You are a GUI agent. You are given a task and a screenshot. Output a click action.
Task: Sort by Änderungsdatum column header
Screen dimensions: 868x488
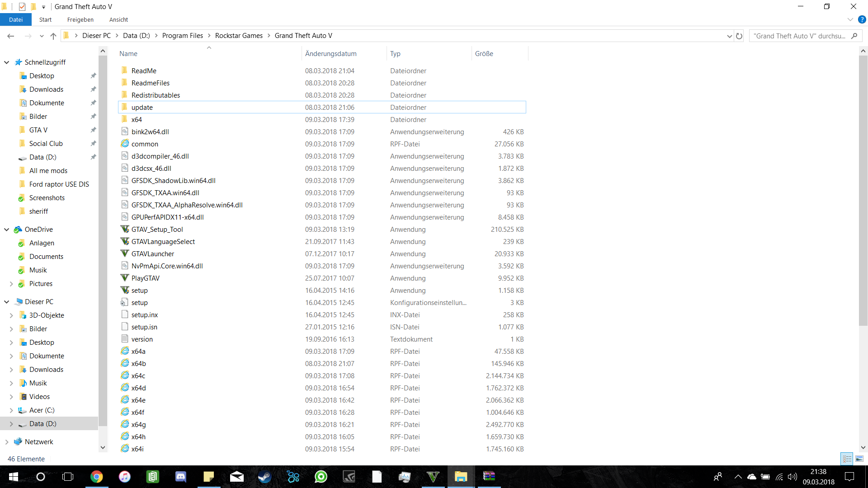pyautogui.click(x=331, y=53)
